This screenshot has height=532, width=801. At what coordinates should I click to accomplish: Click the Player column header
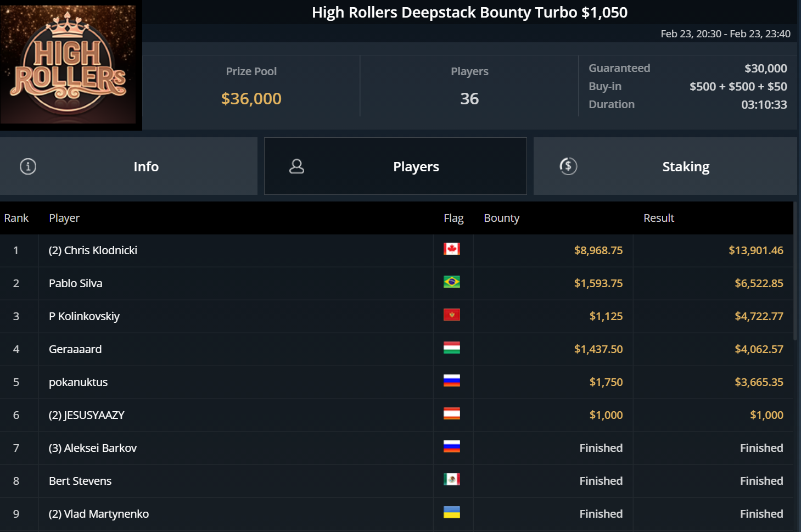pos(64,218)
